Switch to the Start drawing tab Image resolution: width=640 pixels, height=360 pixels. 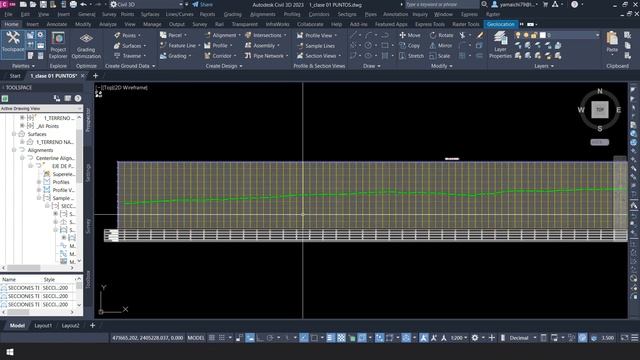tap(15, 76)
